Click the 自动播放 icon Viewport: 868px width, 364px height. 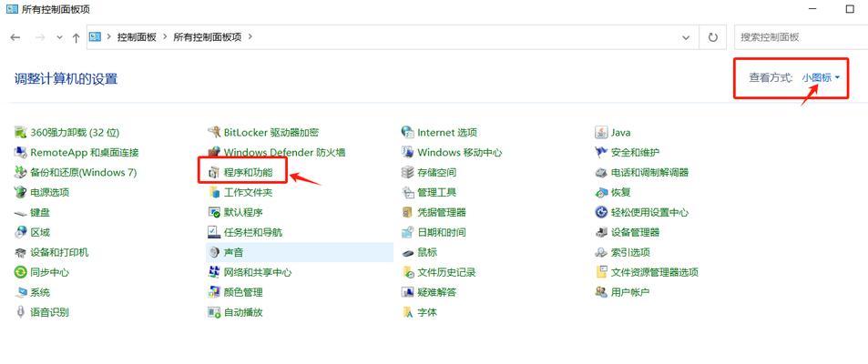[x=214, y=312]
